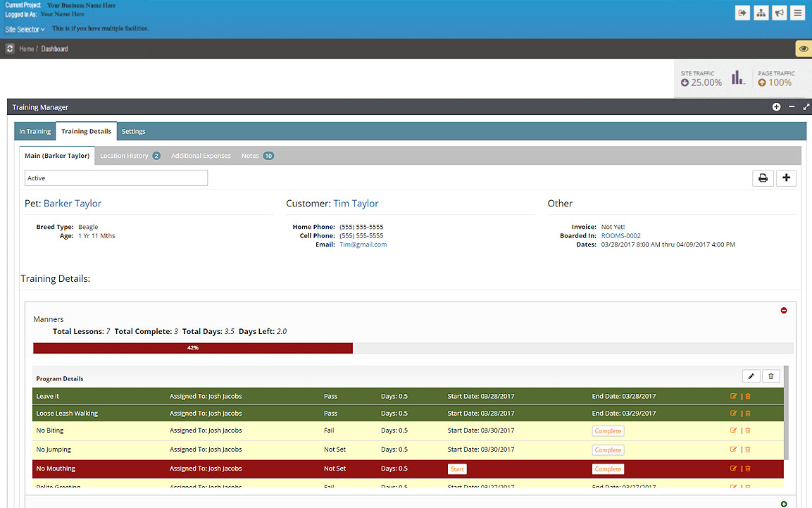
Task: Open the sitemap hierarchy icon
Action: 761,13
